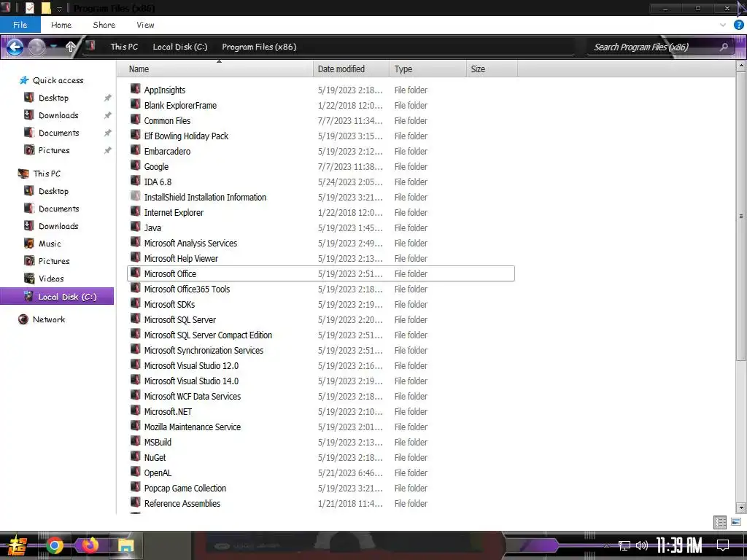Select Mozilla Maintenance Service folder name
The width and height of the screenshot is (747, 560).
pos(193,427)
